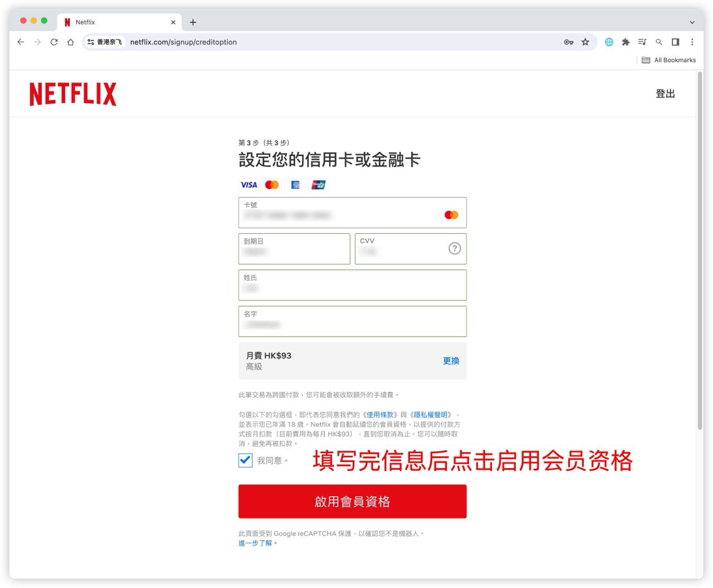Viewport: 713px width, 588px height.
Task: Open the 使用條款 terms link
Action: coord(380,415)
